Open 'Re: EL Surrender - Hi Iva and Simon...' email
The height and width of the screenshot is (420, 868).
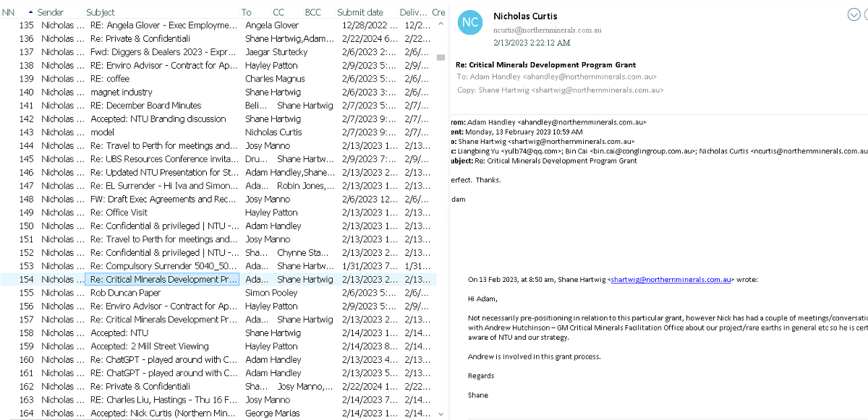218,186
